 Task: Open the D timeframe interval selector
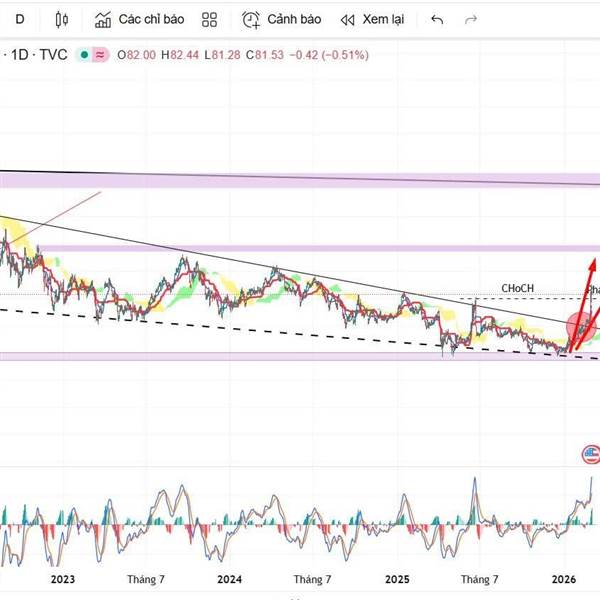(x=20, y=19)
